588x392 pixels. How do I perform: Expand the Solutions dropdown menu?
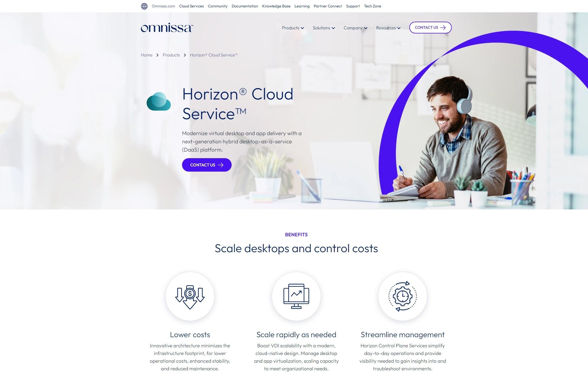coord(323,28)
